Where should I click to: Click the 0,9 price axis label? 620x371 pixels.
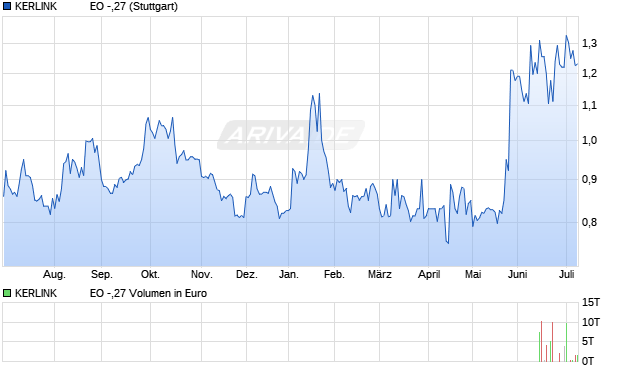[x=590, y=179]
